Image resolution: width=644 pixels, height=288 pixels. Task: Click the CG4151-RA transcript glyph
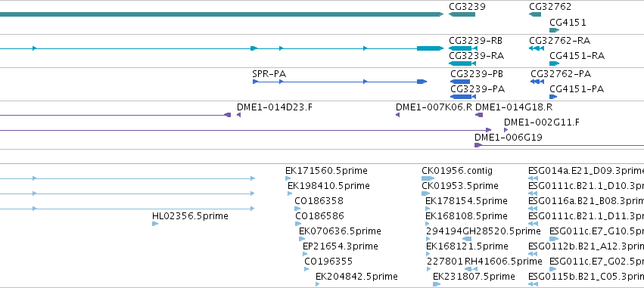(x=555, y=63)
